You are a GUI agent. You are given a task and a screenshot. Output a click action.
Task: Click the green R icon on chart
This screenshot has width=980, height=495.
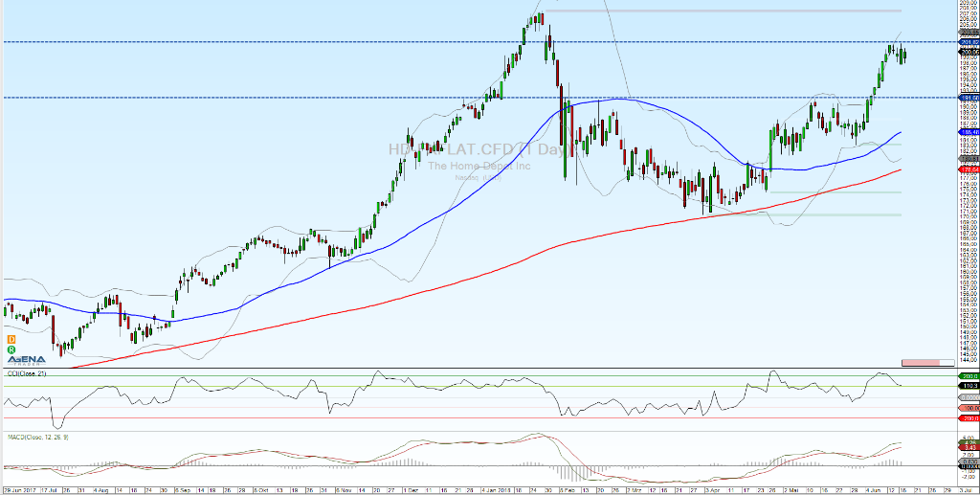[x=11, y=350]
